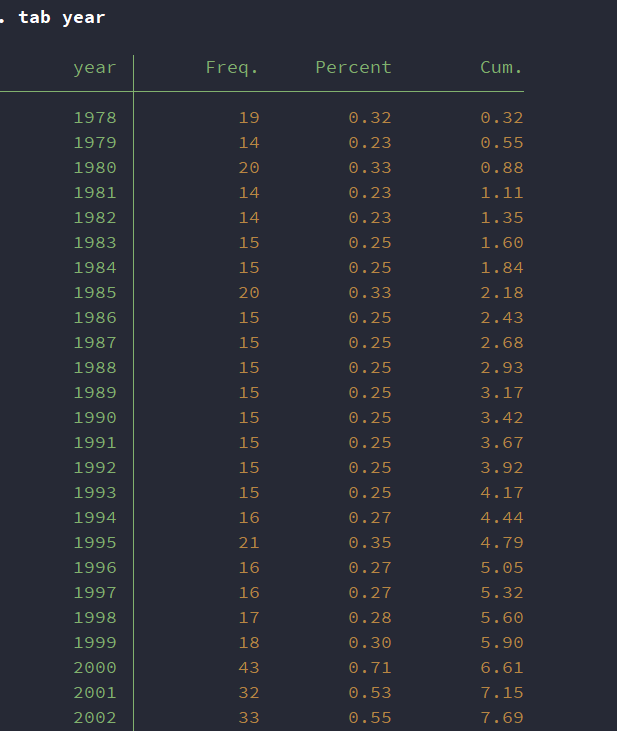Screen dimensions: 617x731
Task: Select the 1990 year label
Action: 94,418
